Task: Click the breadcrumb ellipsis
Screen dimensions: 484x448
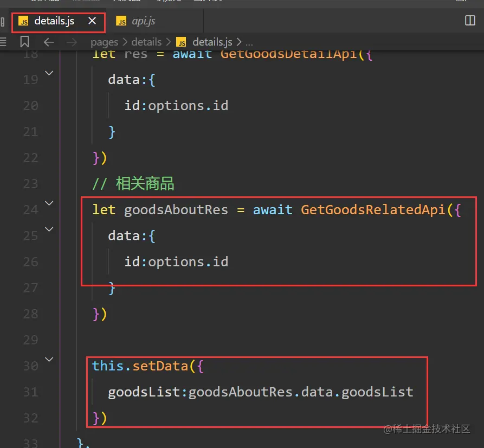Action: click(x=249, y=43)
